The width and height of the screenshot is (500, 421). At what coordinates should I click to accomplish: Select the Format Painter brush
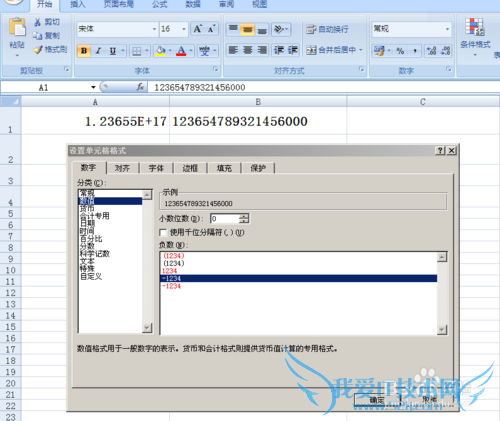pos(38,50)
